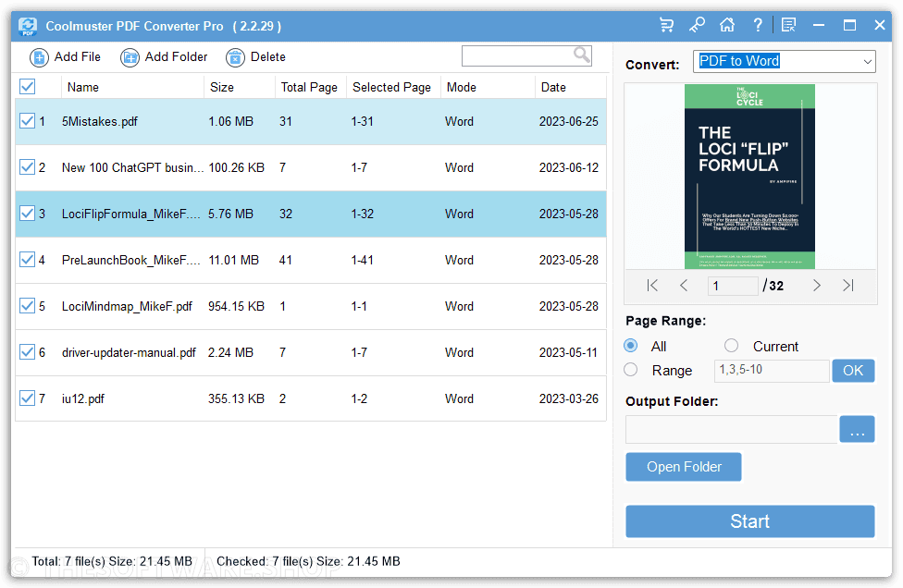Select the PreLaunchBook_MikeF file name
Image resolution: width=903 pixels, height=588 pixels.
tap(130, 260)
